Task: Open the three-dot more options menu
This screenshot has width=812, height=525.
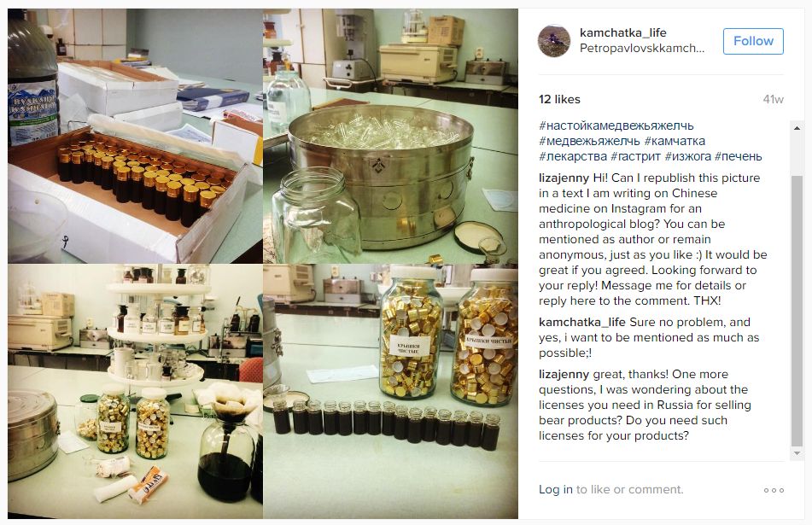Action: [774, 490]
